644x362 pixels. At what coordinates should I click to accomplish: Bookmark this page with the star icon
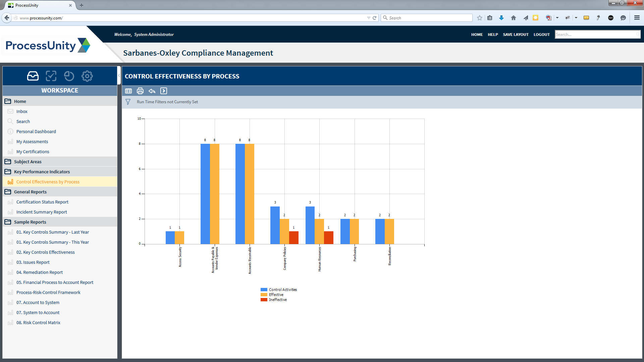click(x=480, y=18)
